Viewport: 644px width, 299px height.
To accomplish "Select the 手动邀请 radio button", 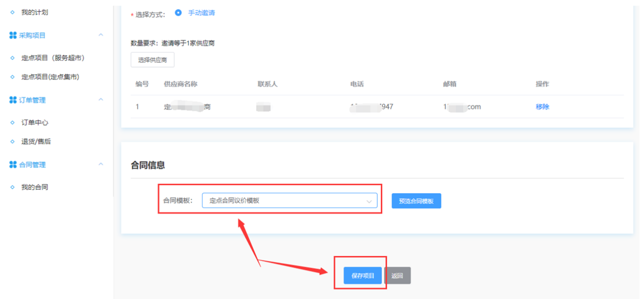I will click(178, 13).
